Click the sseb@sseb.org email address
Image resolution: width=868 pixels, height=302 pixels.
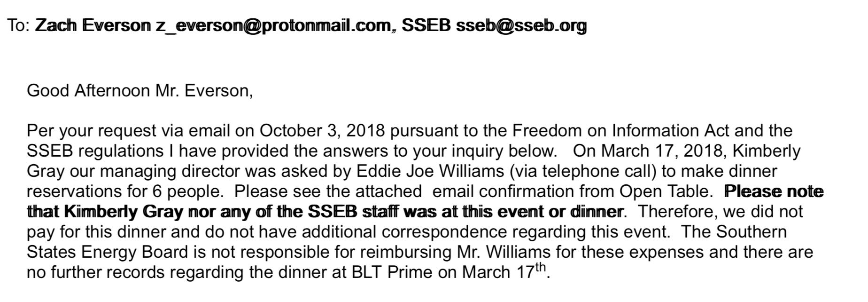[x=521, y=25]
